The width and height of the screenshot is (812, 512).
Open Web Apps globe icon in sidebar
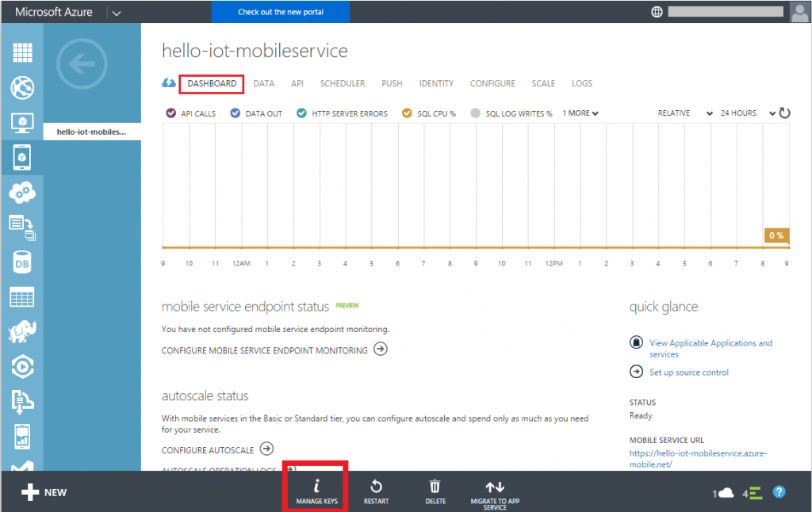tap(22, 87)
